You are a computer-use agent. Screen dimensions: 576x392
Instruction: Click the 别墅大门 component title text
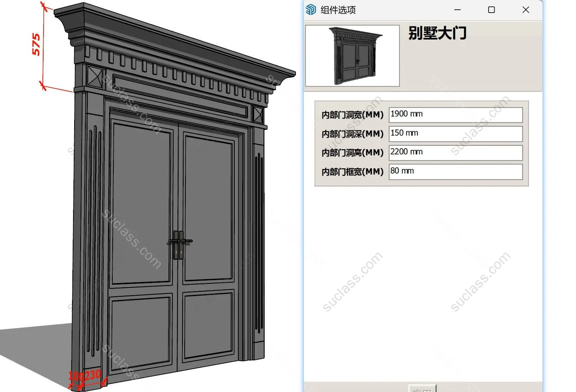pos(437,33)
